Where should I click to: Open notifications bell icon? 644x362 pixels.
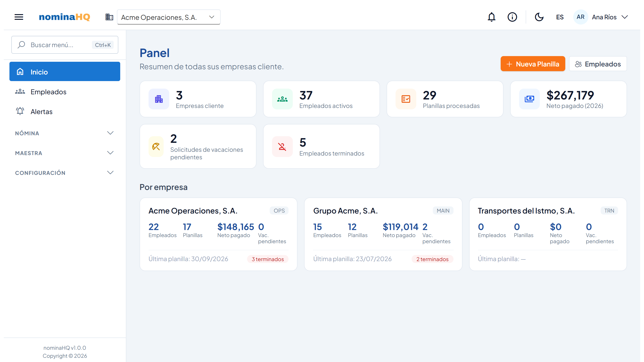pos(491,17)
